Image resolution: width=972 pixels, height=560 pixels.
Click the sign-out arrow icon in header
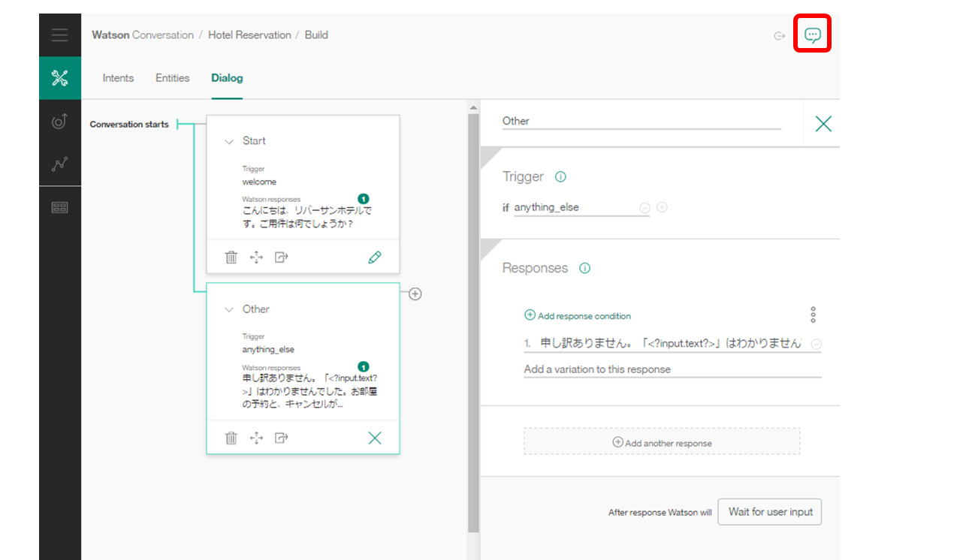click(x=780, y=35)
